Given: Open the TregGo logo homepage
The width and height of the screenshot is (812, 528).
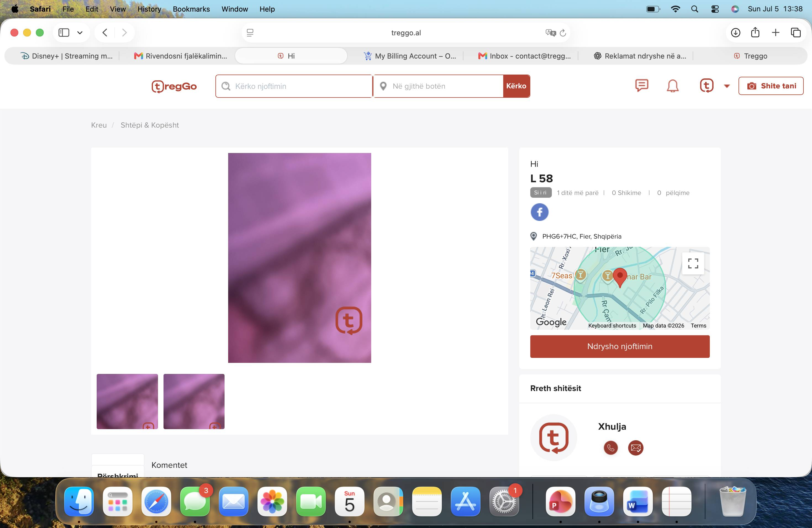Looking at the screenshot, I should tap(174, 86).
